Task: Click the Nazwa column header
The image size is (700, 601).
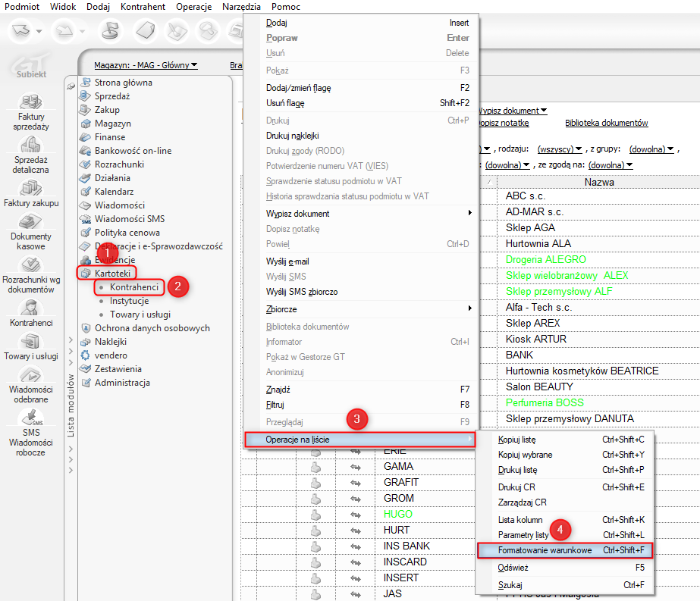Action: (x=598, y=182)
